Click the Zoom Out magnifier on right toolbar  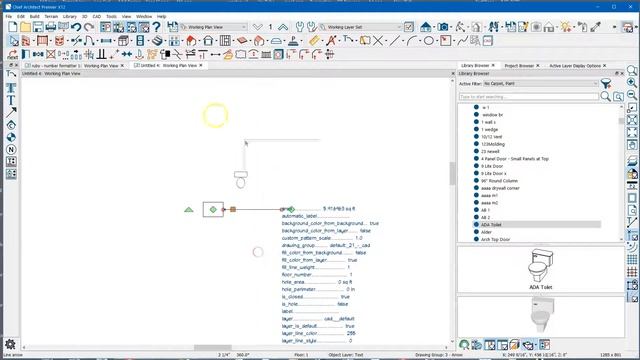tap(632, 96)
